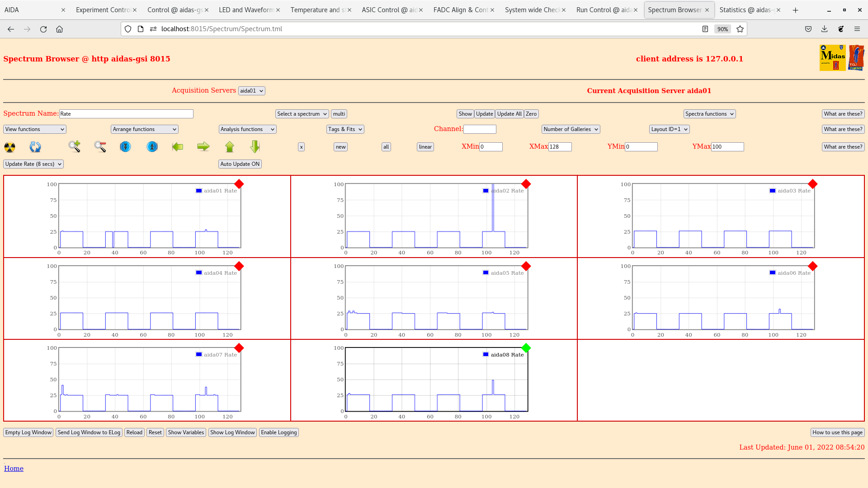Toggle the green marker on aida08 Rate

526,348
